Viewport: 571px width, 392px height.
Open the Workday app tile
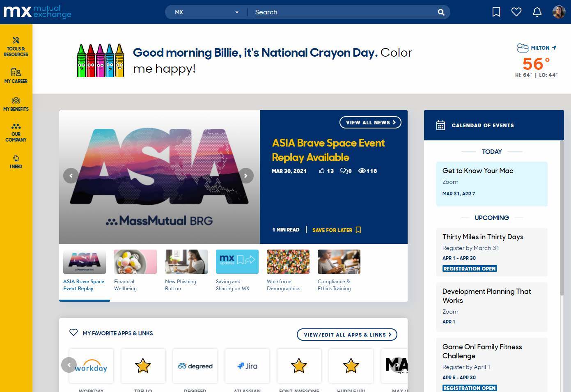coord(91,366)
